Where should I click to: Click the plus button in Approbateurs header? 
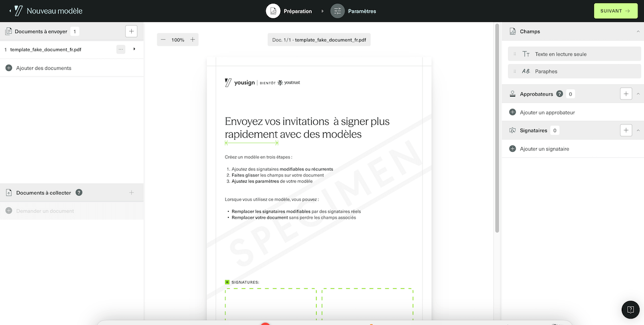pos(626,94)
